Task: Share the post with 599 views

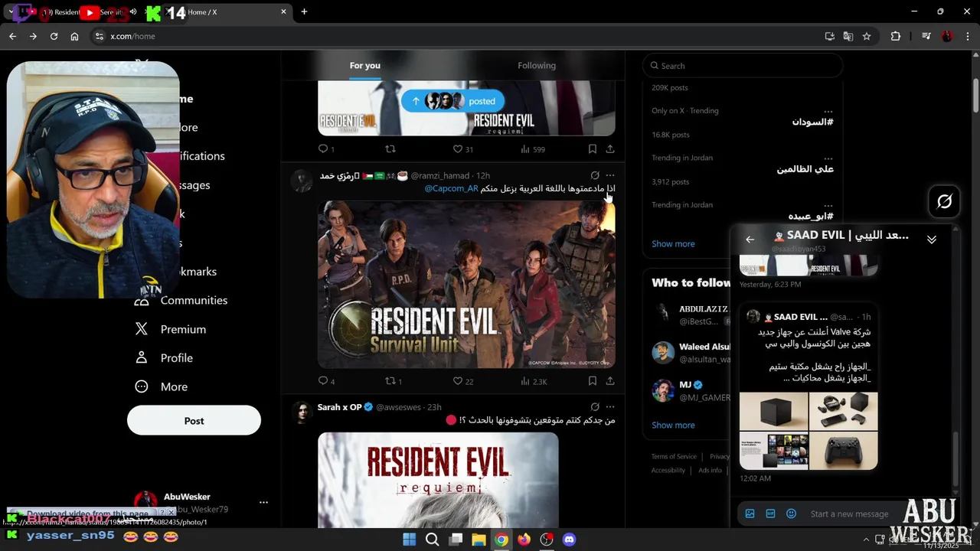Action: tap(610, 149)
